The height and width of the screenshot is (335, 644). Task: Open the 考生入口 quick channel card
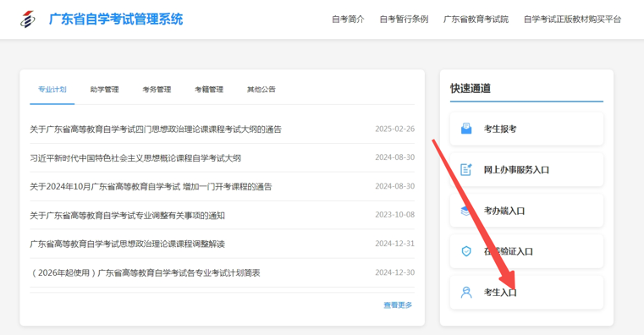(526, 293)
